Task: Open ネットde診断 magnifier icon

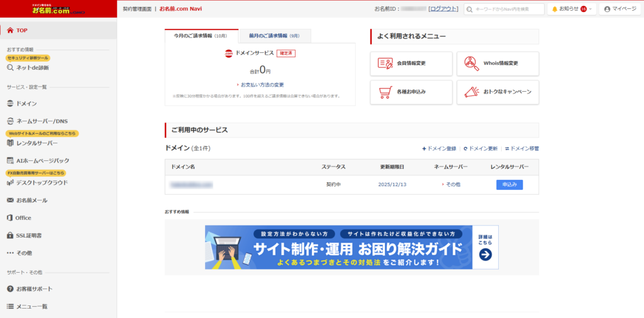Action: click(x=10, y=67)
